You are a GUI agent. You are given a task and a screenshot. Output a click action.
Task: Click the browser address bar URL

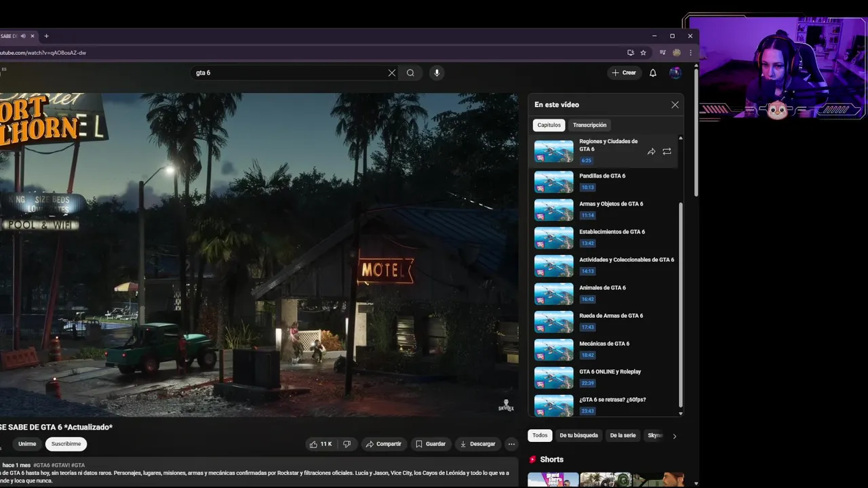[43, 53]
